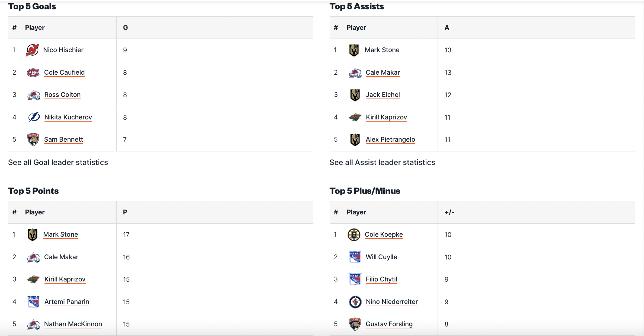Viewport: 644px width, 336px height.
Task: Click Sam Bennett's goal total 7
Action: click(125, 140)
